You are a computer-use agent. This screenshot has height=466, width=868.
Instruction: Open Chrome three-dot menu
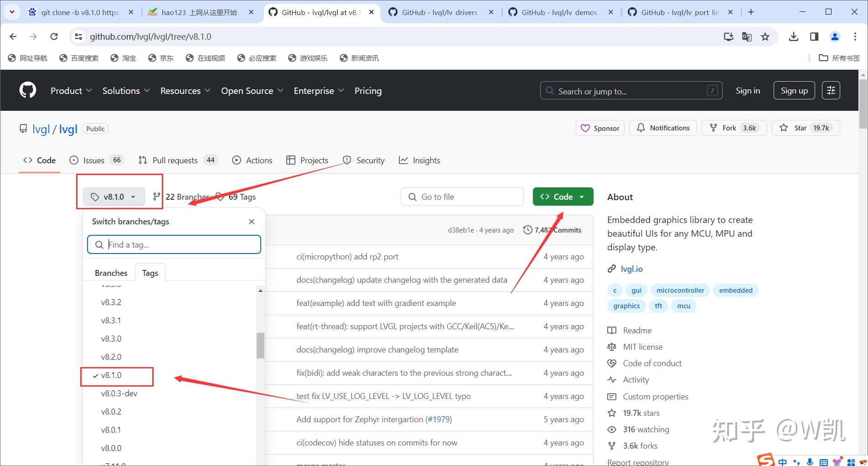855,37
